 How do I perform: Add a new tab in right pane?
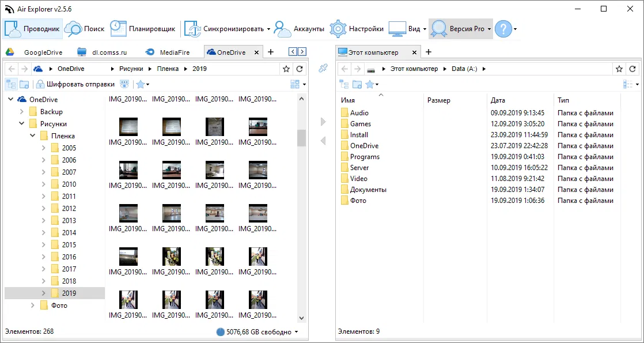[428, 52]
